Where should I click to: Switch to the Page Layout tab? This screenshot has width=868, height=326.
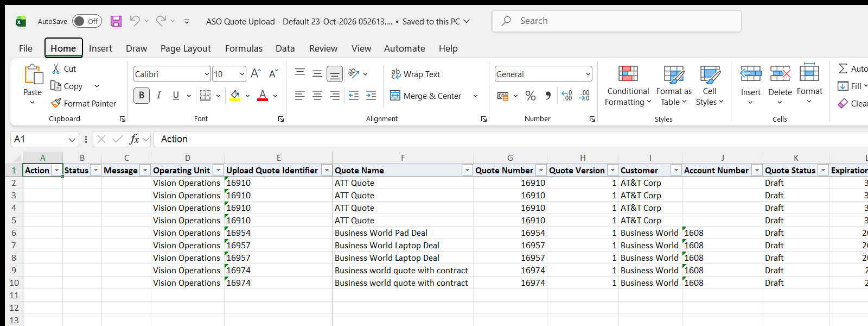(x=186, y=48)
